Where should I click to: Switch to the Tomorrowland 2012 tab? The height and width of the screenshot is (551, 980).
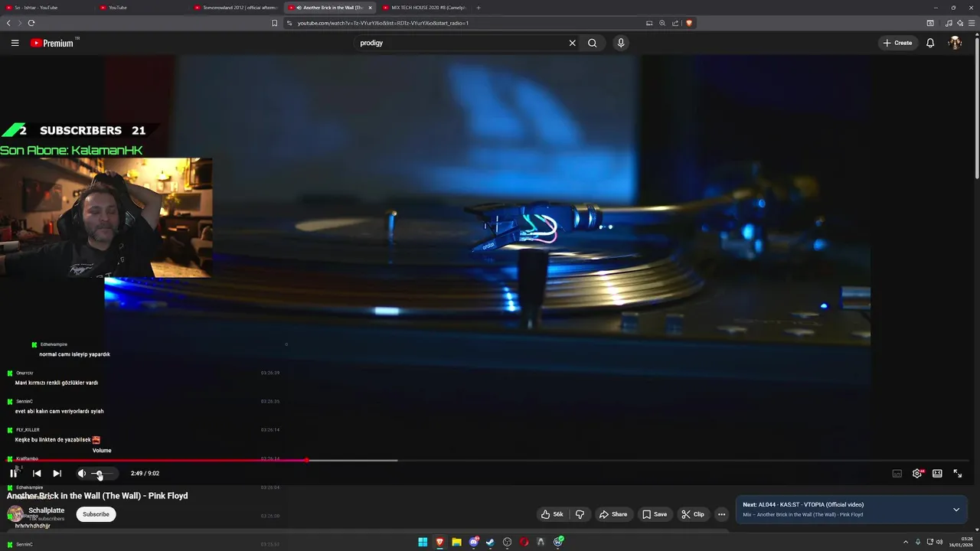[236, 8]
